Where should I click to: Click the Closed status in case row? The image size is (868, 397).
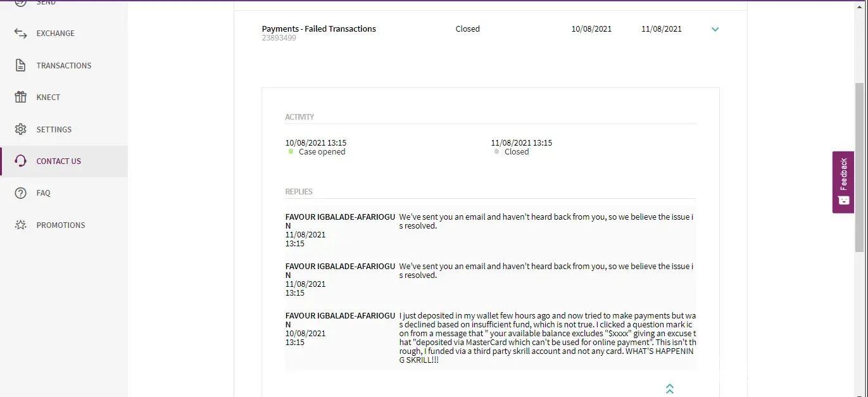pos(468,28)
